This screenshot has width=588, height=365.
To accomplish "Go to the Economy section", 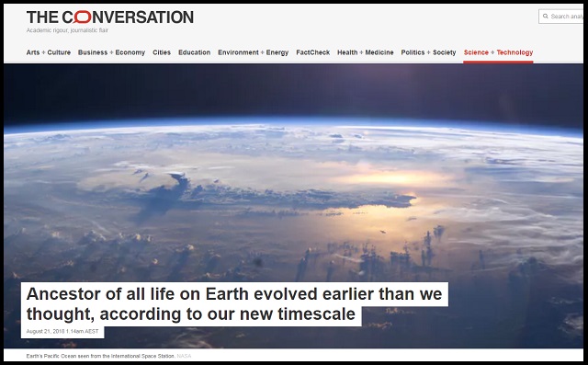I will click(x=130, y=52).
